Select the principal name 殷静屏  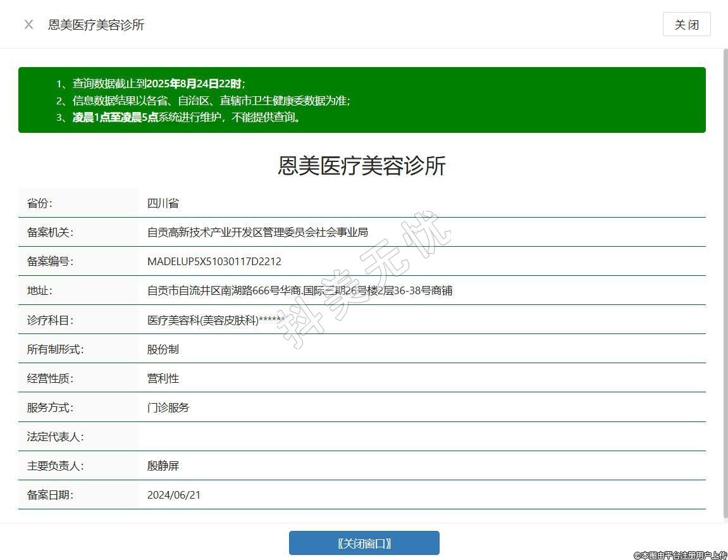[x=163, y=466]
